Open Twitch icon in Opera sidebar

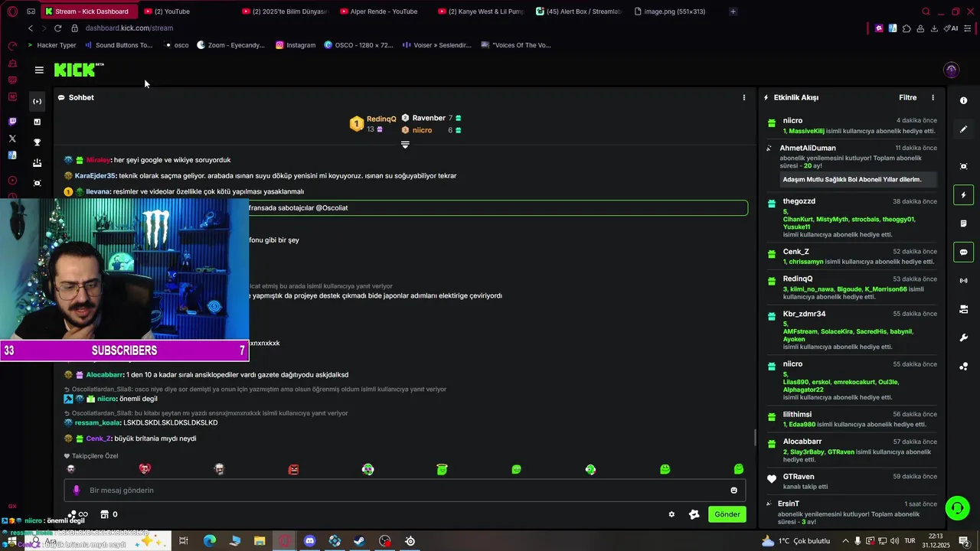pos(11,122)
